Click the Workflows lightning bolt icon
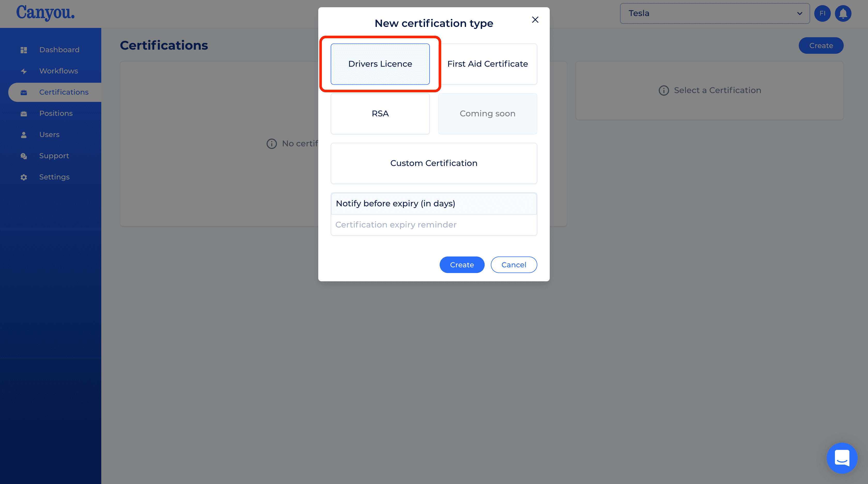The height and width of the screenshot is (484, 868). [24, 71]
